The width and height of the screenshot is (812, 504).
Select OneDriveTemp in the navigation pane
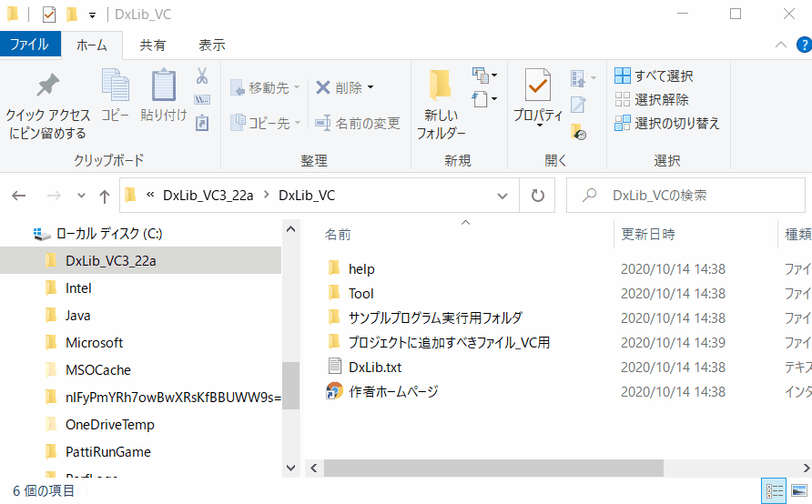tap(110, 425)
